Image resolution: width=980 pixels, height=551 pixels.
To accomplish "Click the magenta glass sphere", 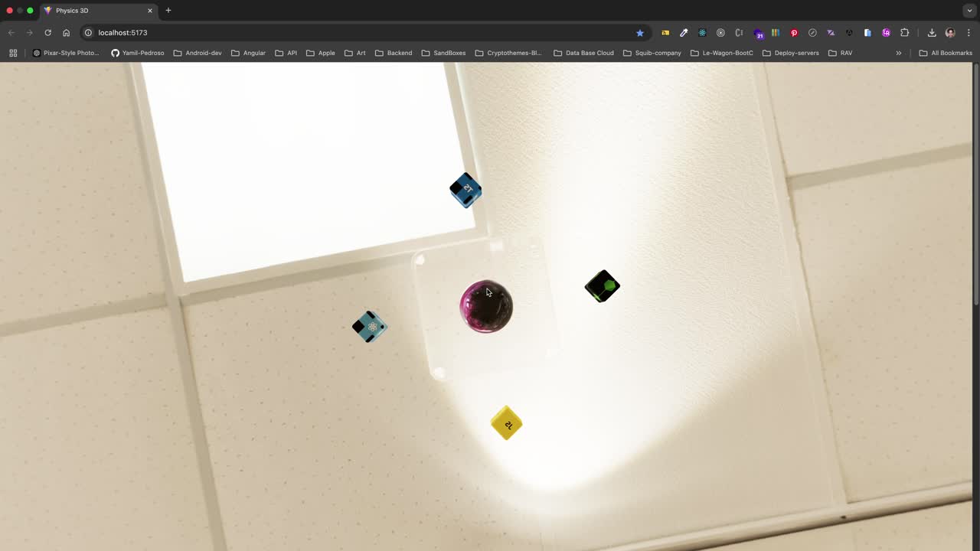I will point(486,307).
